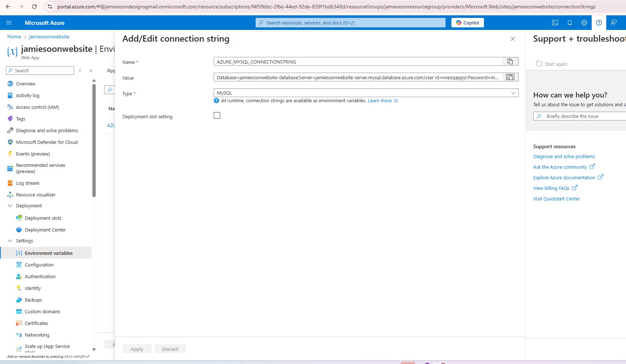Select Environment variables in the sidebar
Image resolution: width=626 pixels, height=364 pixels.
click(x=48, y=253)
